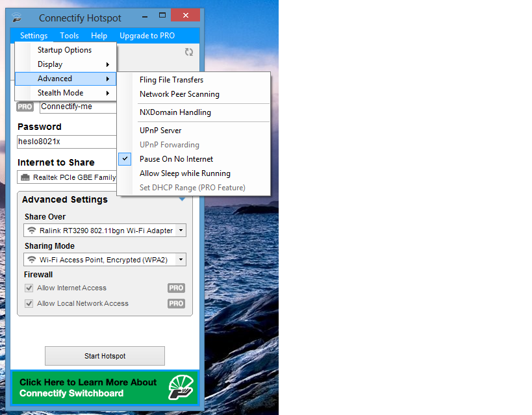Screen dimensions: 532x415
Task: Click PRO badge next to Allow Local Network Access
Action: pos(176,304)
